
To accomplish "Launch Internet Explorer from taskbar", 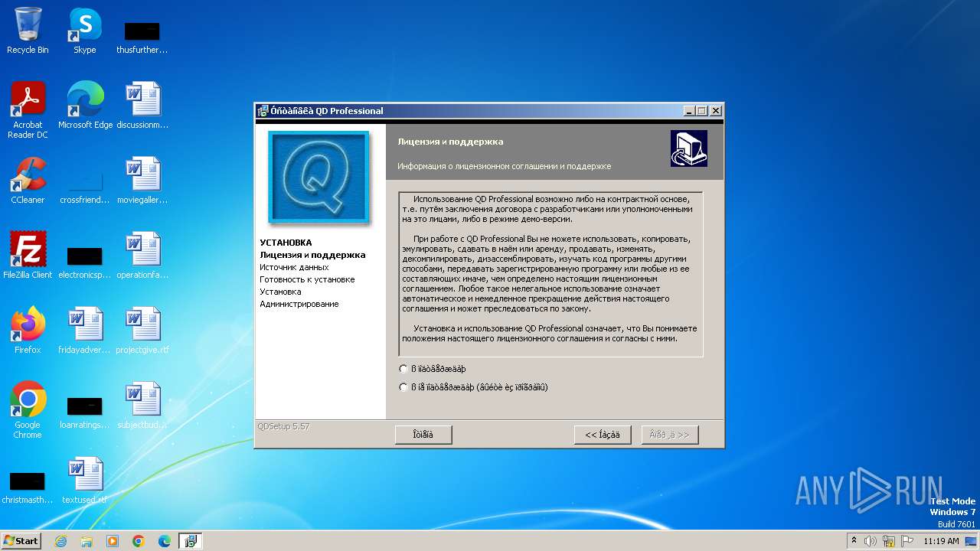I will (61, 541).
